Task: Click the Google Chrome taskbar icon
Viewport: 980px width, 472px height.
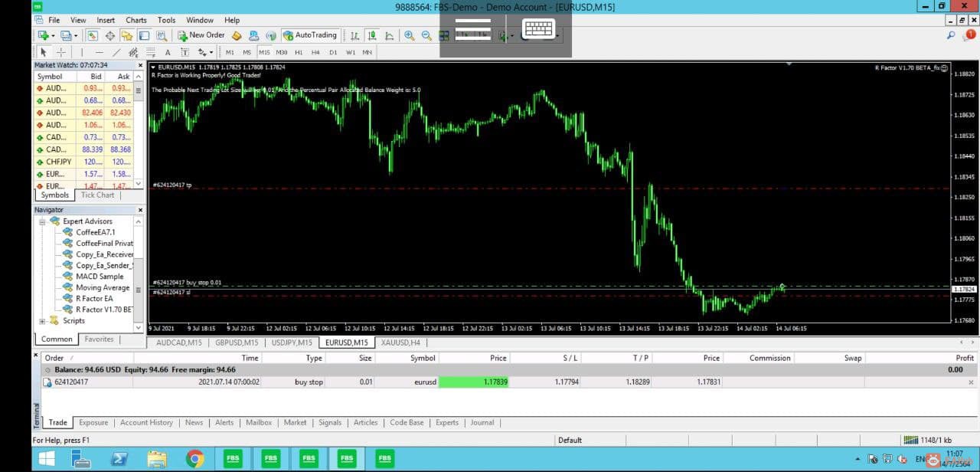Action: pyautogui.click(x=195, y=458)
